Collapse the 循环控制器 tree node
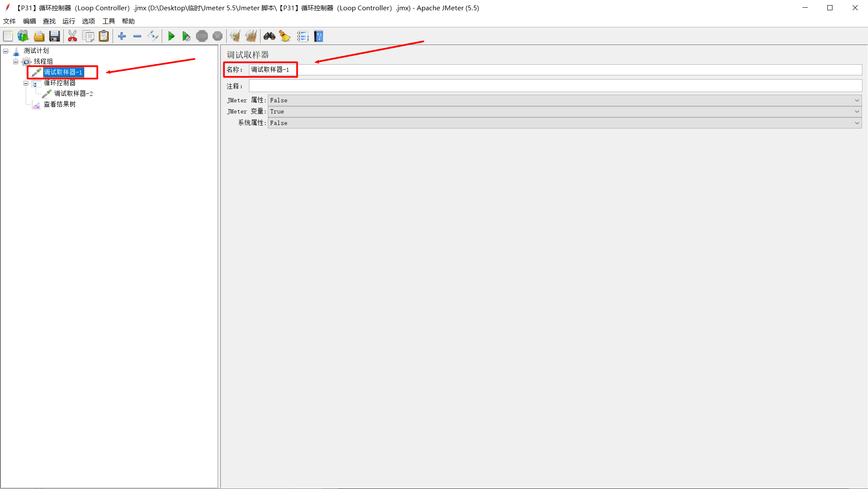Screen dimensions: 868x489 [x=26, y=83]
